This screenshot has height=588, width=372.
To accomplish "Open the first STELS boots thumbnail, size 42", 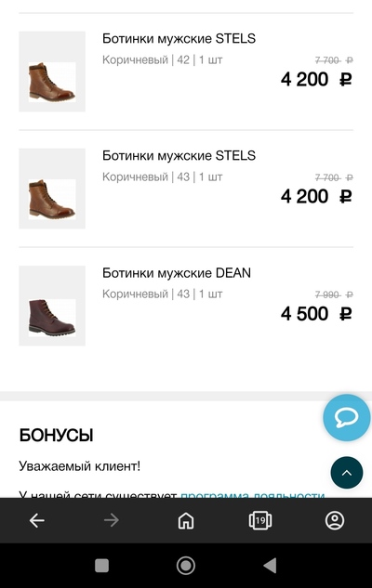I will (x=52, y=72).
